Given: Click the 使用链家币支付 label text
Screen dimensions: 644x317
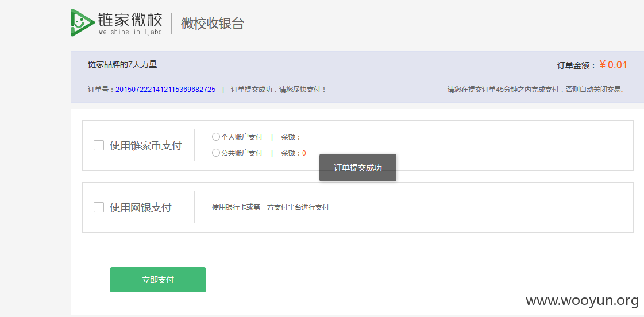Looking at the screenshot, I should tap(146, 146).
